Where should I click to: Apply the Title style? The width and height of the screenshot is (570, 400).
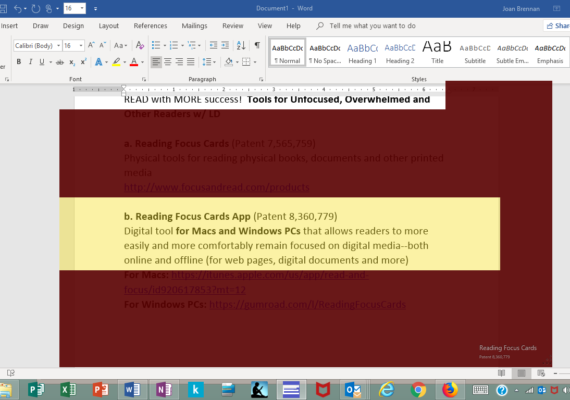pos(437,52)
